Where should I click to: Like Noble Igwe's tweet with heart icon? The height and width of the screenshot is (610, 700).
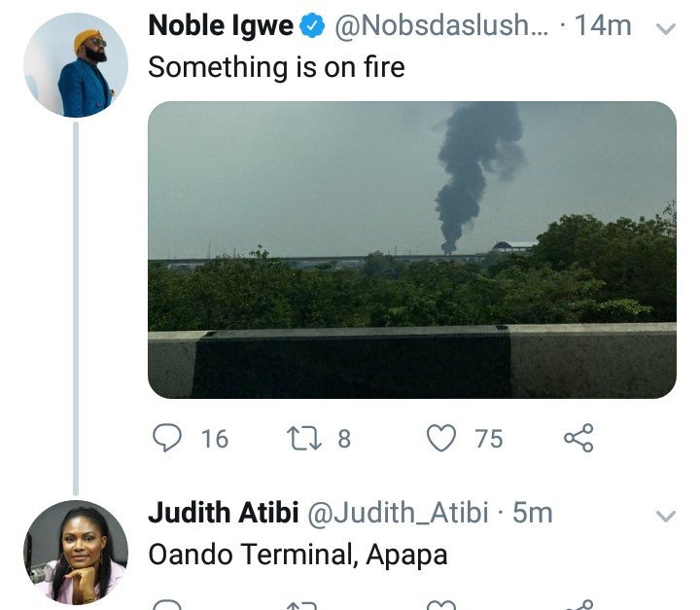click(441, 438)
